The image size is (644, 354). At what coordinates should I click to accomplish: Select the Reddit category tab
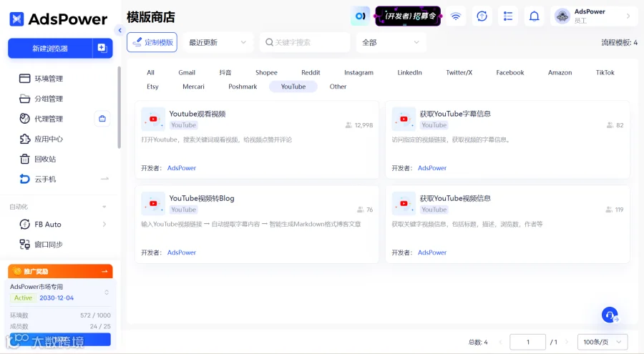(311, 73)
